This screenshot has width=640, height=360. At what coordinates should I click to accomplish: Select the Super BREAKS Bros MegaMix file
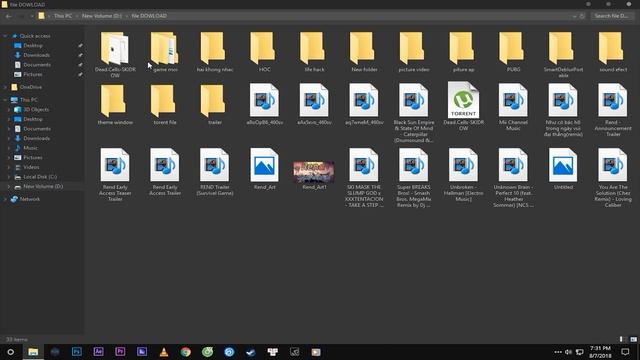(413, 178)
